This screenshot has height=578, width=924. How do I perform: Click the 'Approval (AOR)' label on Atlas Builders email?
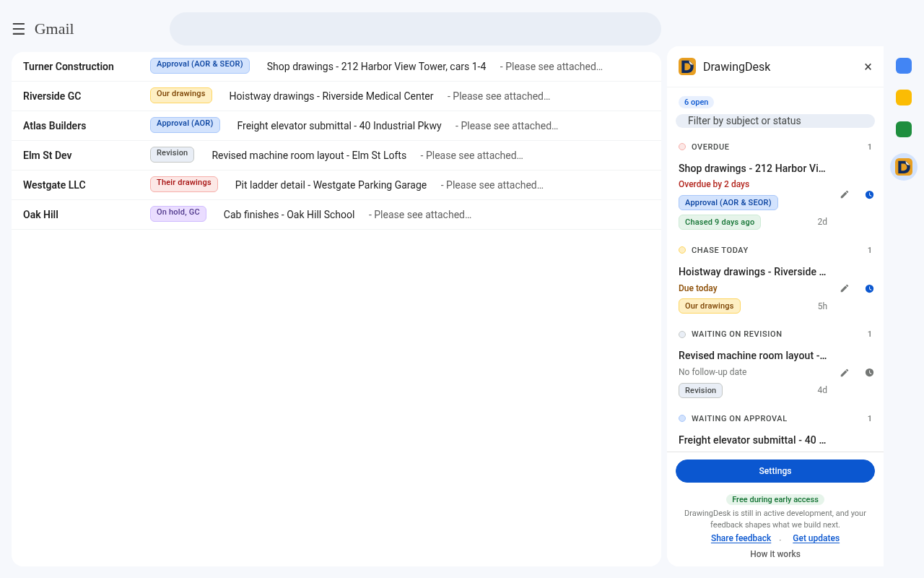pyautogui.click(x=185, y=124)
